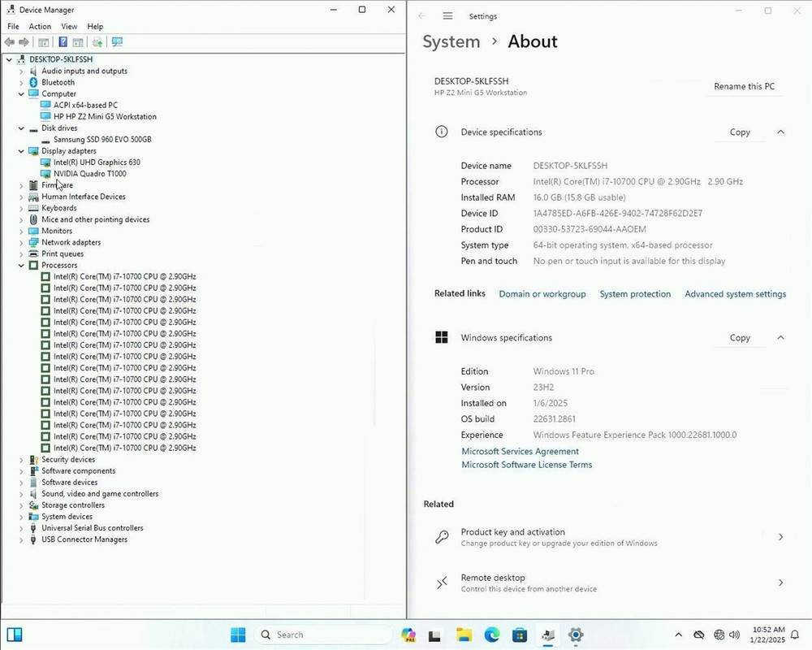The width and height of the screenshot is (812, 650).
Task: Select NVIDIA Quadro T1000 adapter
Action: pos(89,174)
